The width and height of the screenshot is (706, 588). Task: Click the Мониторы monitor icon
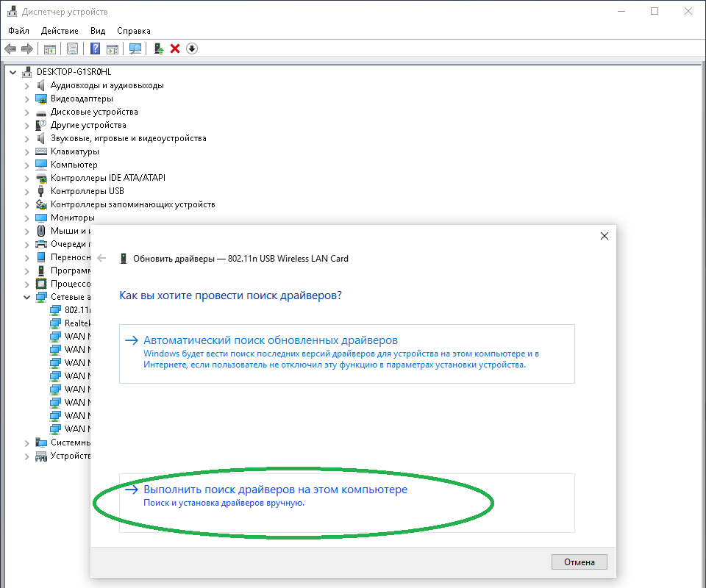(41, 218)
